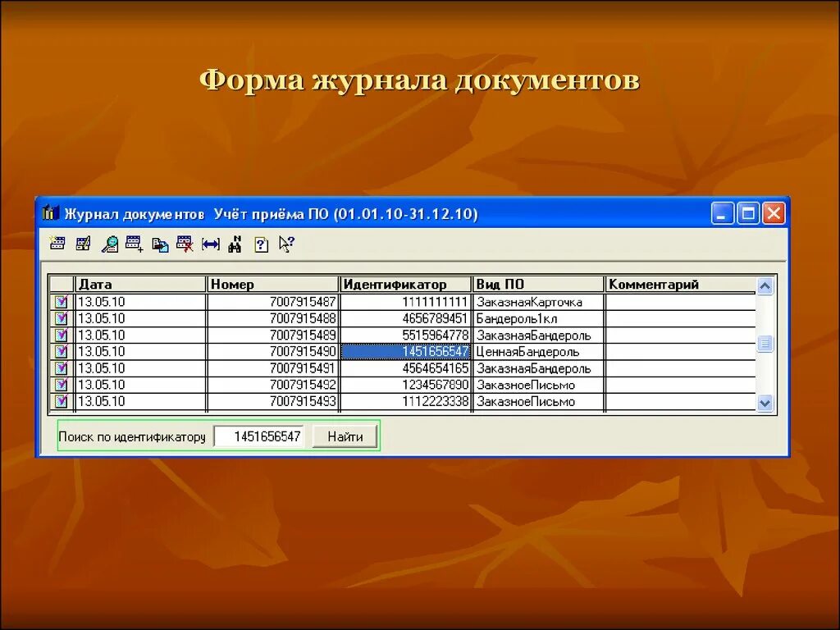840x630 pixels.
Task: Click identifier cell 1111111111
Action: 405,302
